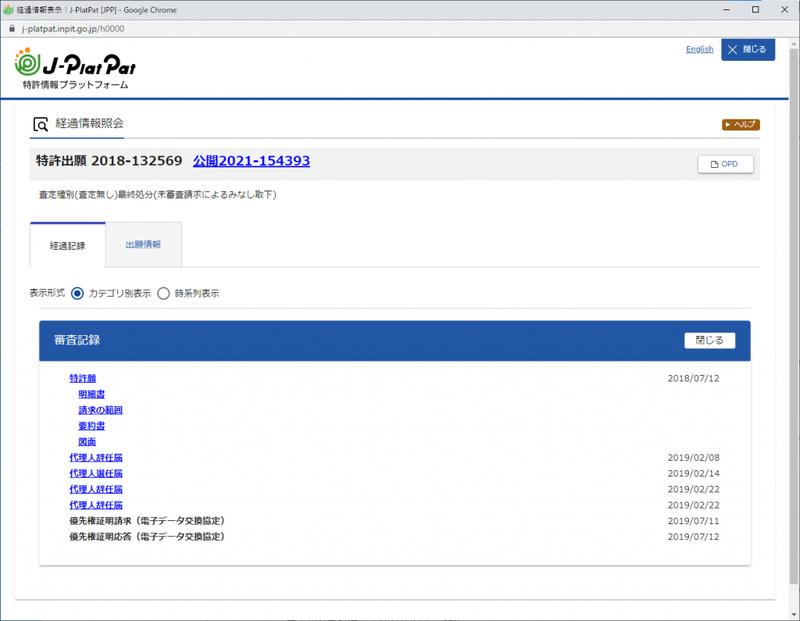The width and height of the screenshot is (800, 621).
Task: Click the vertical page scrollbar
Action: [x=794, y=316]
